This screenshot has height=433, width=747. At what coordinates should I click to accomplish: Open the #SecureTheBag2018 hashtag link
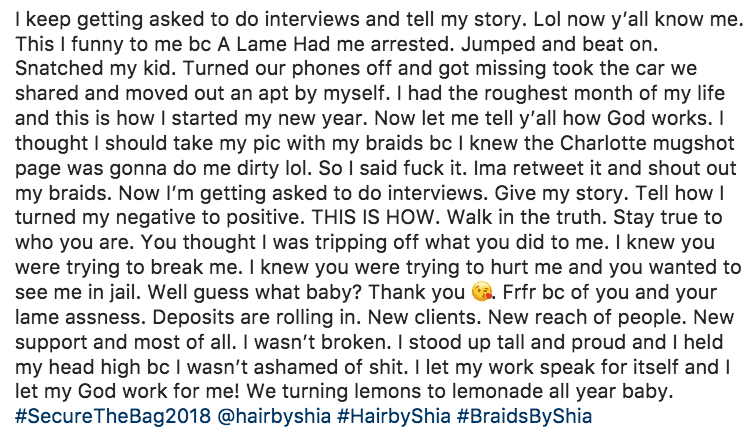113,416
